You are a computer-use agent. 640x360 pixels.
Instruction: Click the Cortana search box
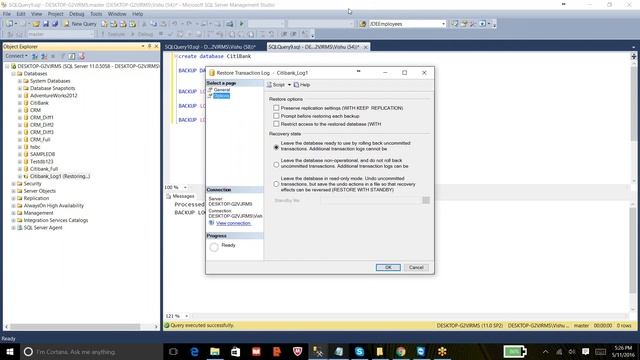(91, 351)
